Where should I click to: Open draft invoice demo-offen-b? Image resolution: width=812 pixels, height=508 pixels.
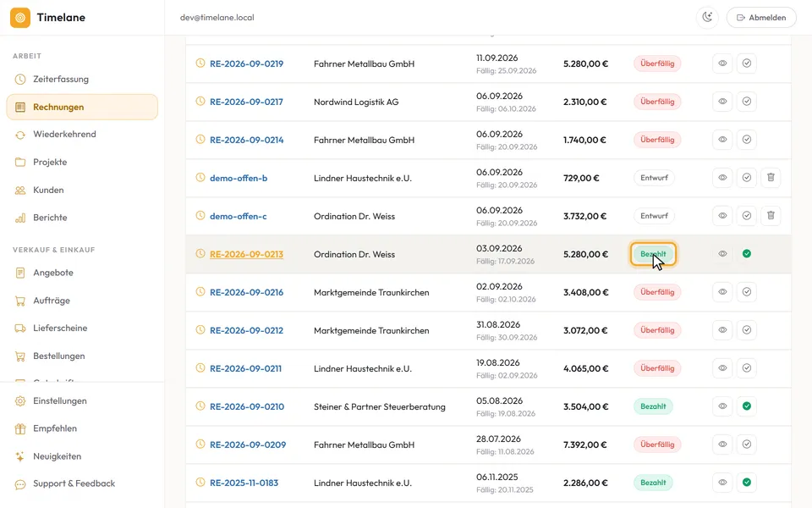coord(239,179)
